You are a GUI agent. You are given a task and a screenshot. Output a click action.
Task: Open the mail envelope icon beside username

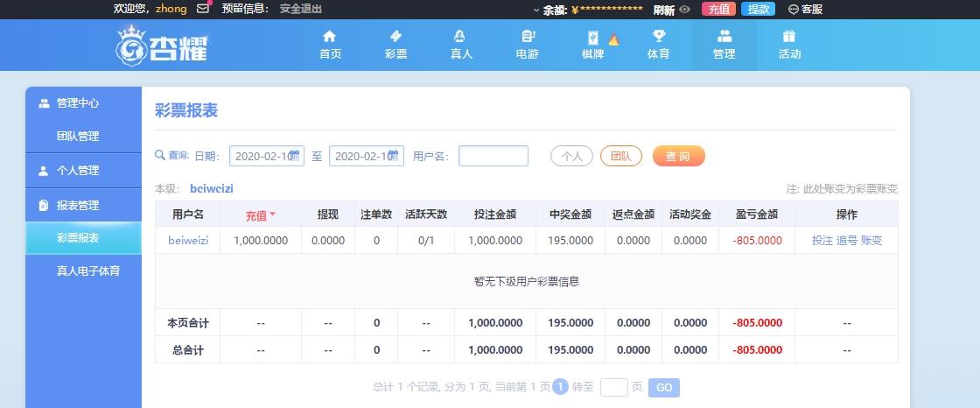tap(203, 9)
